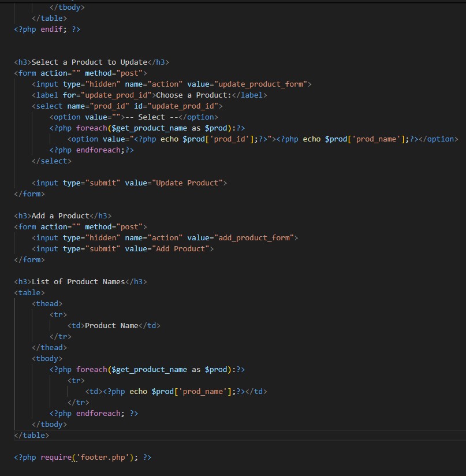Click the 'List of Product Names' heading text
Viewport: 466px width, 476px height.
pos(78,282)
